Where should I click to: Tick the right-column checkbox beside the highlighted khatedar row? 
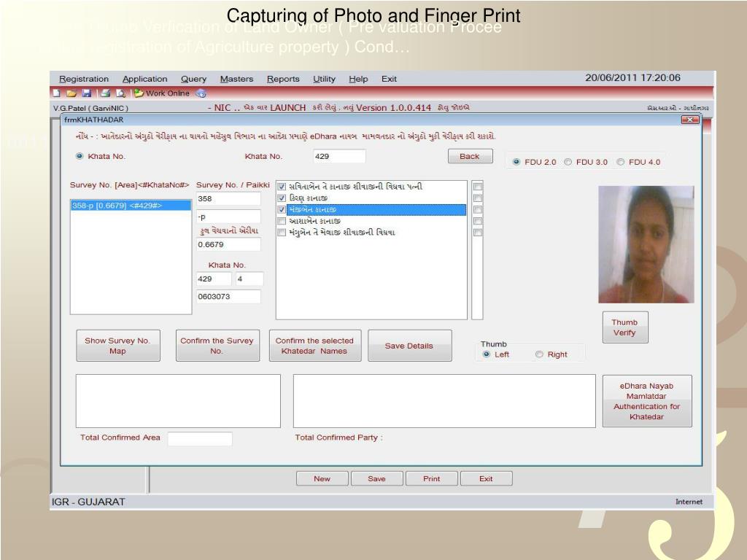point(478,209)
